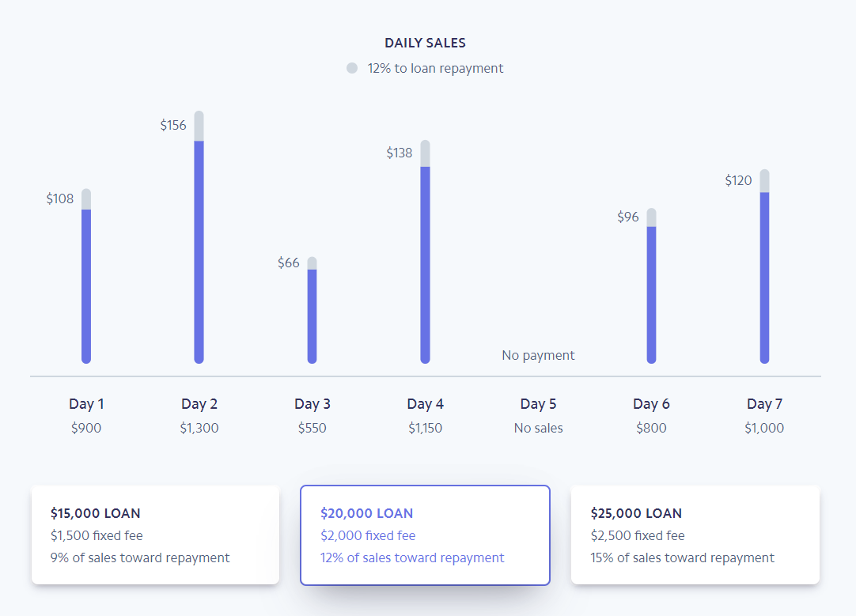
Task: Click the gray legend dot for loan repayment
Action: click(352, 68)
